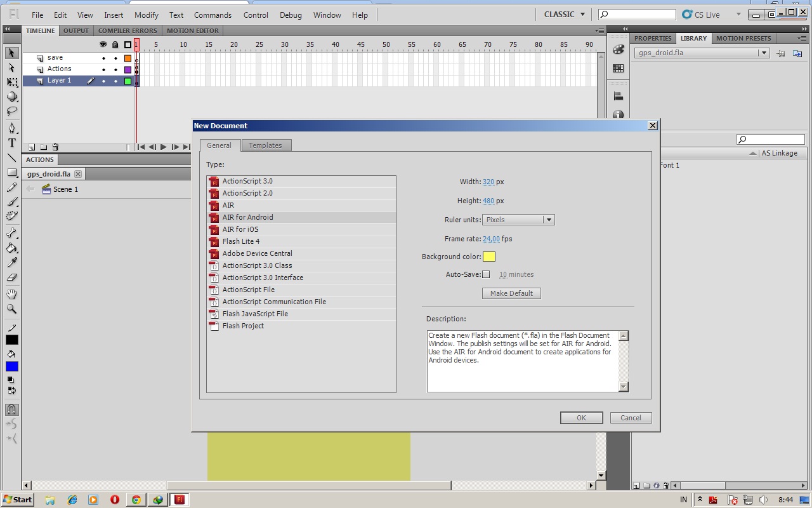
Task: Select the 3D Rotation tool
Action: point(11,97)
